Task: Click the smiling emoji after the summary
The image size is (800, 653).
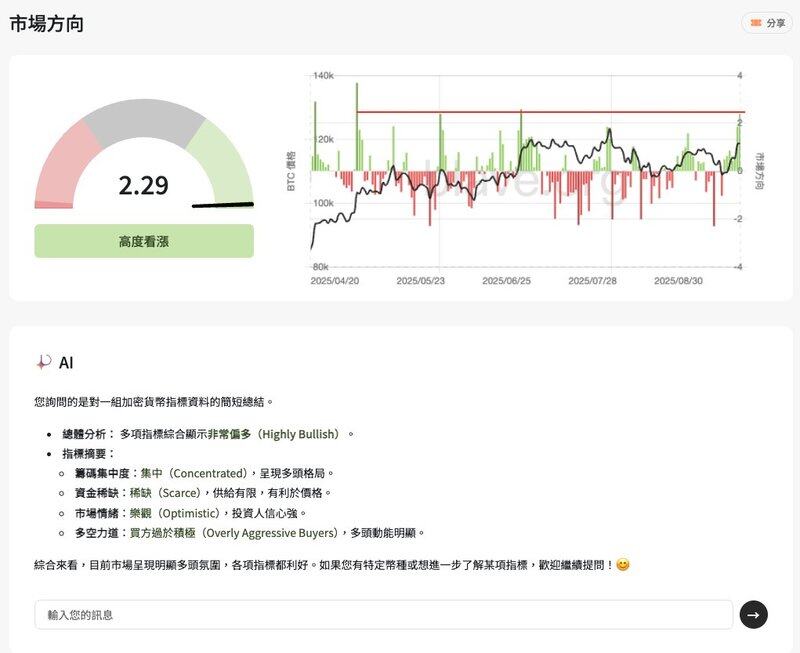Action: pos(623,565)
